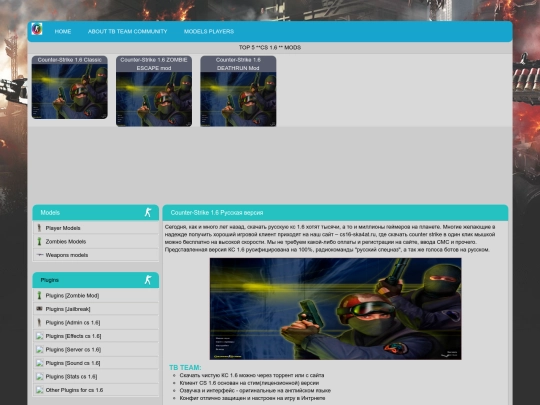
Task: Click the Plugins panel header
Action: coord(96,280)
